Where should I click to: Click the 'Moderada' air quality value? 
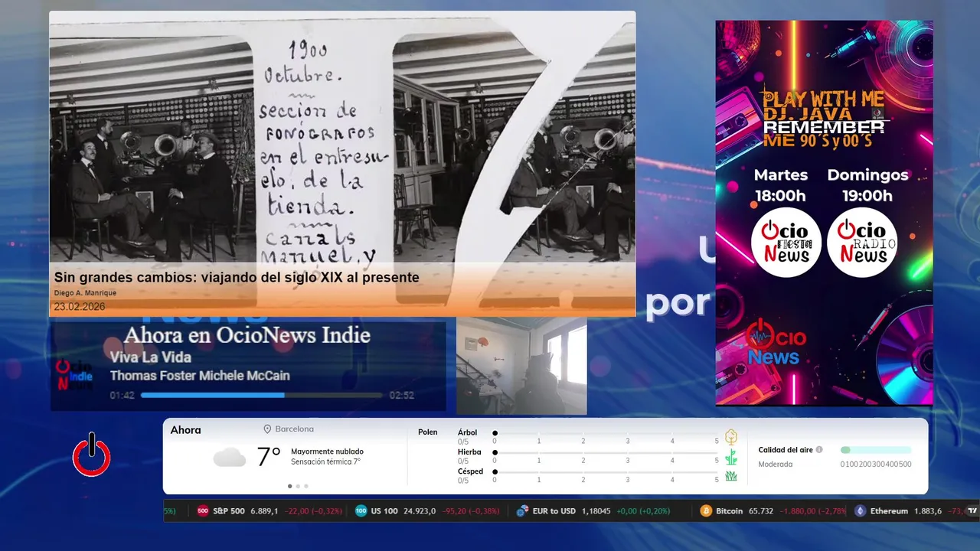pyautogui.click(x=776, y=465)
